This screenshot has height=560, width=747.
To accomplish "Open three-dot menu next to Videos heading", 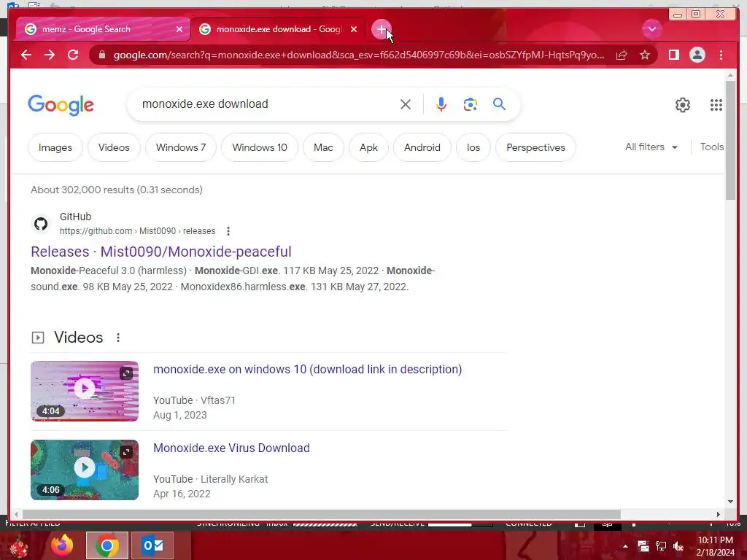I will (x=118, y=338).
